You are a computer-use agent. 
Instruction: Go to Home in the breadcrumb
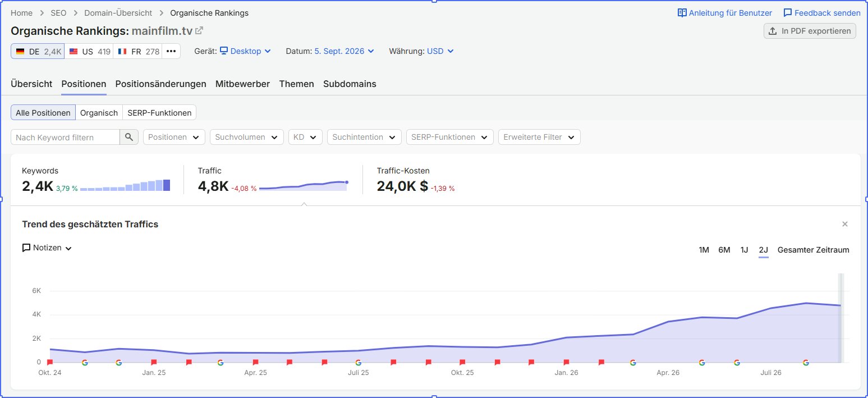pos(21,12)
